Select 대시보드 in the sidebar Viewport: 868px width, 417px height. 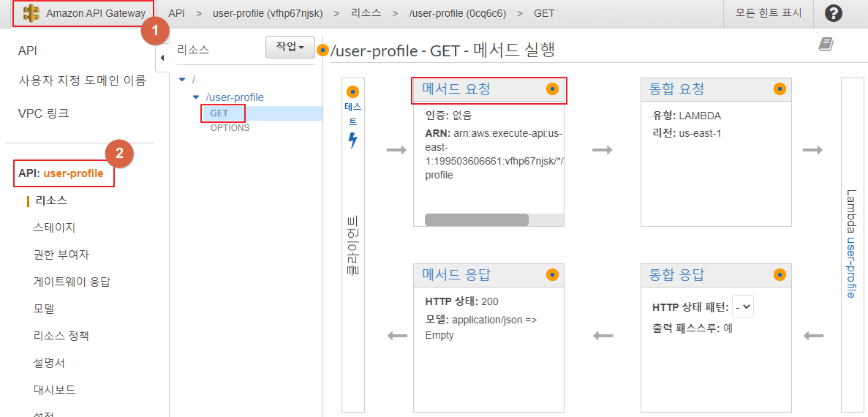(x=54, y=390)
